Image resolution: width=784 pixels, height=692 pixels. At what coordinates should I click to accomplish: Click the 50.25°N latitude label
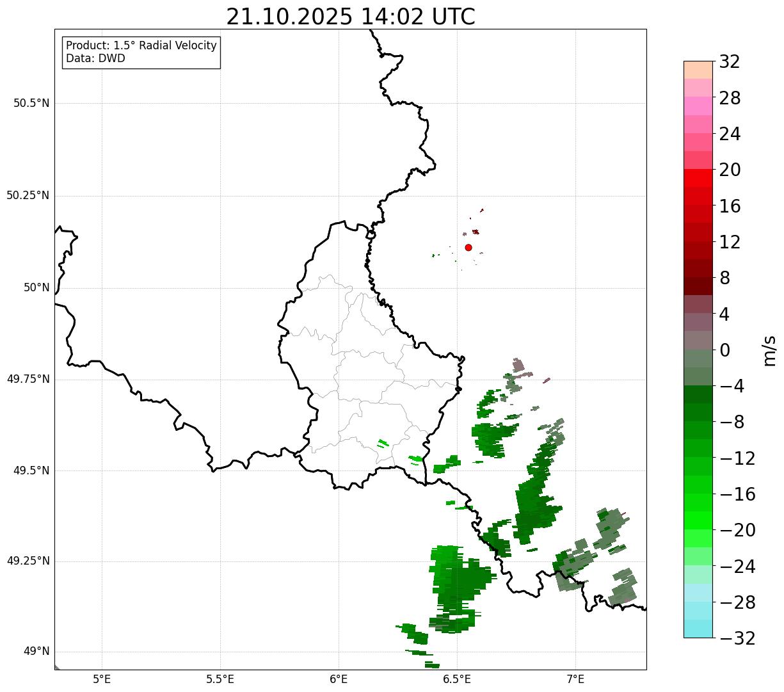[28, 195]
